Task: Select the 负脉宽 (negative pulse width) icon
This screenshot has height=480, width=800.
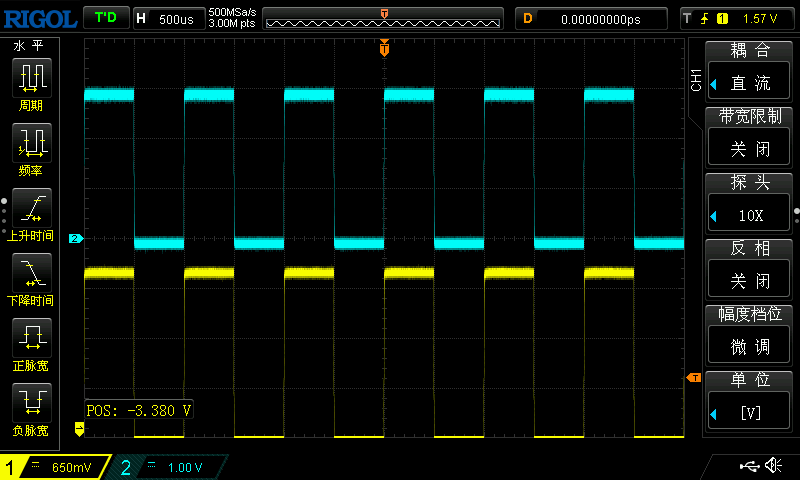Action: point(31,402)
